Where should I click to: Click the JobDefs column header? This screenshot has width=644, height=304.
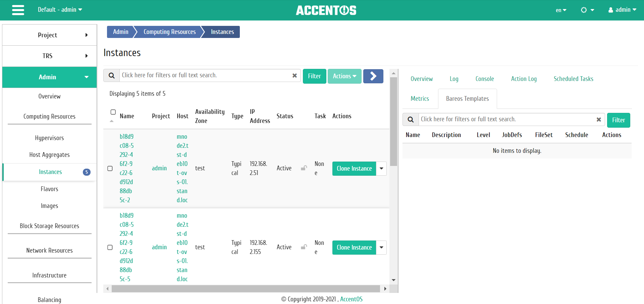(x=512, y=135)
